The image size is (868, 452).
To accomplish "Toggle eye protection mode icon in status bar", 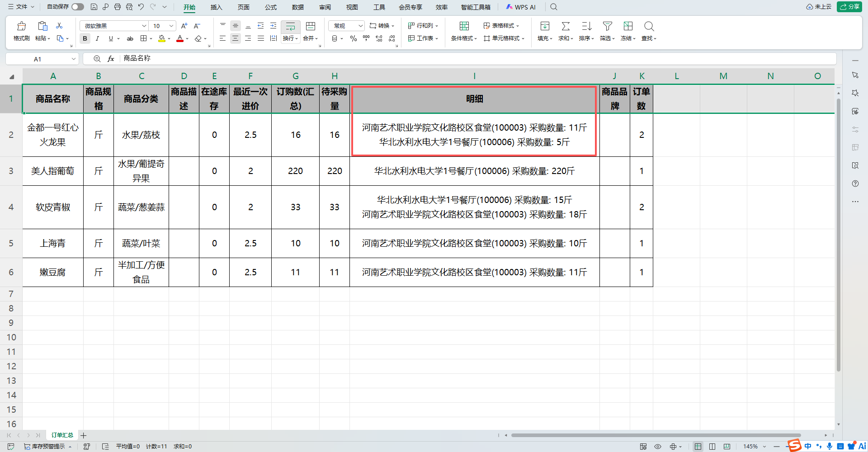I will (x=658, y=447).
